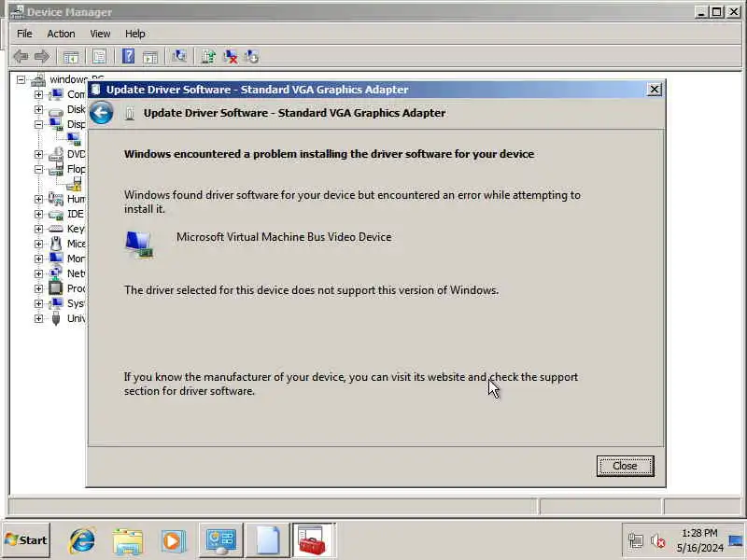Expand the Processors tree node
Screen dimensions: 747x560
coord(38,288)
